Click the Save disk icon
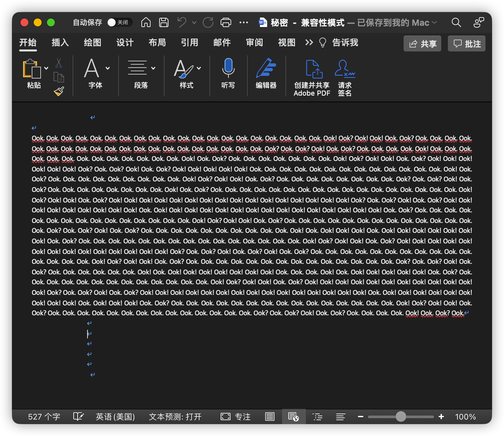This screenshot has width=504, height=436. point(164,22)
